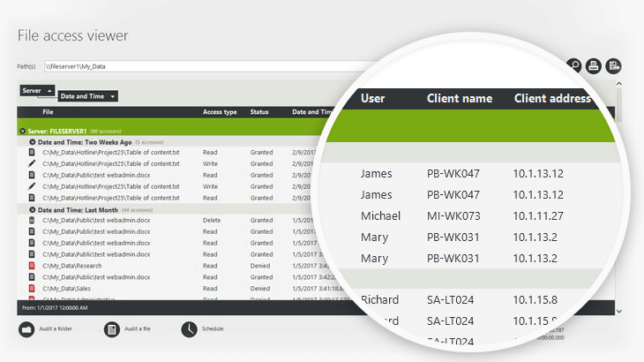Image resolution: width=644 pixels, height=362 pixels.
Task: Open Schedule via the clock icon
Action: click(190, 329)
